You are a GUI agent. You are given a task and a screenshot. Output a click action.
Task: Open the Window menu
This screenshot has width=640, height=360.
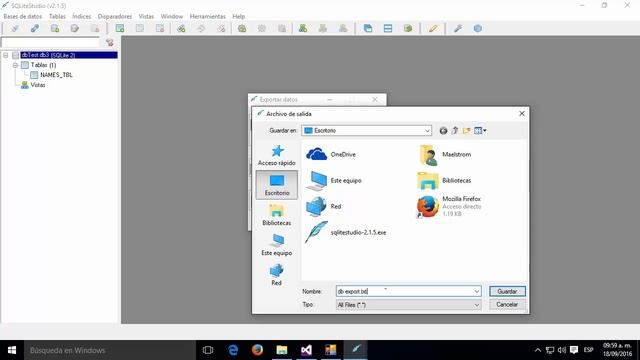pyautogui.click(x=171, y=16)
